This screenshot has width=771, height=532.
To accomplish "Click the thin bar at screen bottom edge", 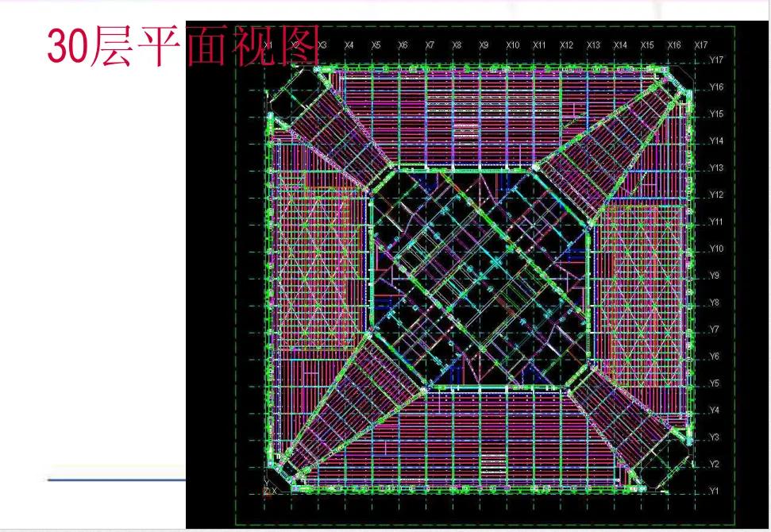I will coord(385,529).
